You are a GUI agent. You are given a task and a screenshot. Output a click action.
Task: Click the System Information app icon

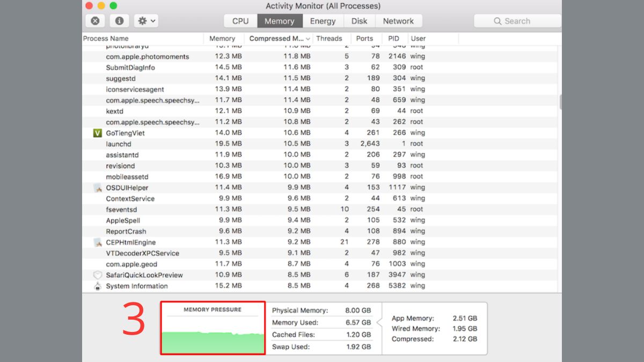97,286
